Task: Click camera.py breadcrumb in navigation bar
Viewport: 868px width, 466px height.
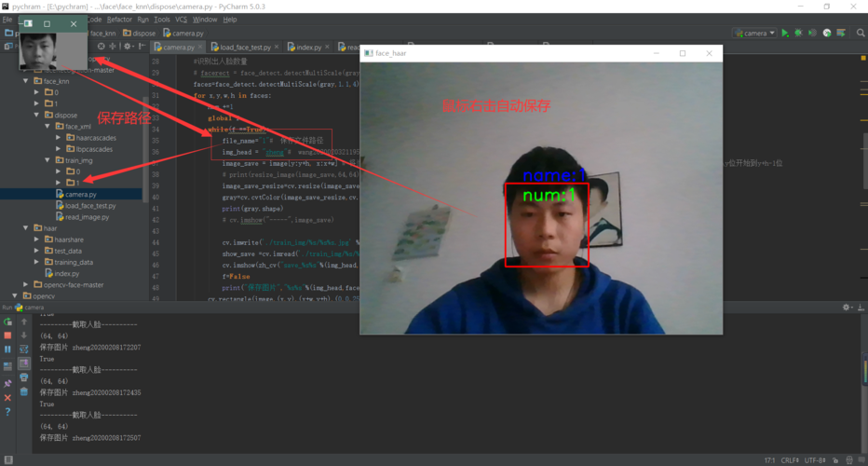Action: point(183,34)
